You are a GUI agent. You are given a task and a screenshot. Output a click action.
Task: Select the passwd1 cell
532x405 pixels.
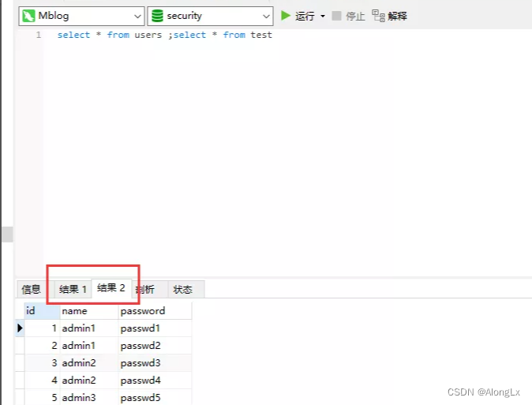coord(155,328)
